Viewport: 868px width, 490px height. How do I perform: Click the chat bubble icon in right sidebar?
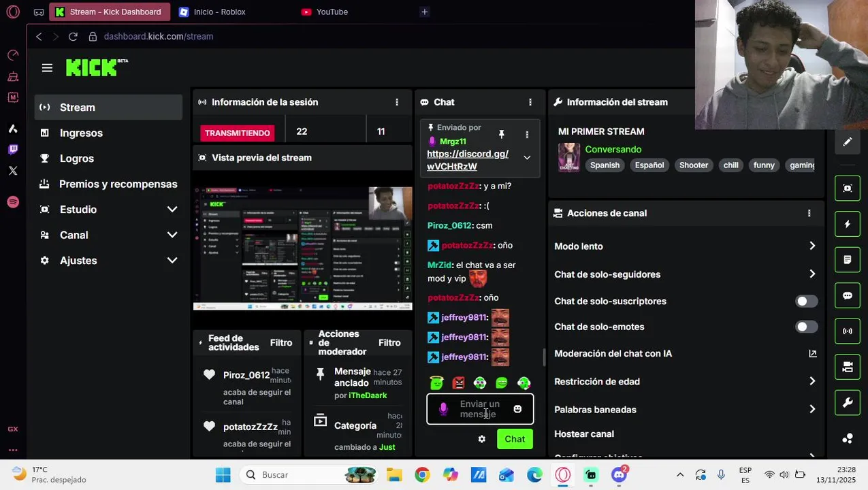pos(848,295)
